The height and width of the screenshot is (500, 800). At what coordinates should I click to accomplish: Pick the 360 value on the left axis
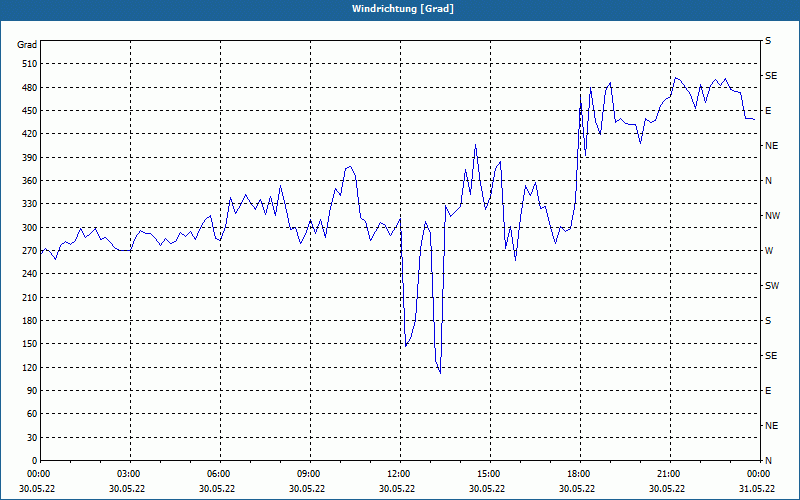[x=30, y=181]
